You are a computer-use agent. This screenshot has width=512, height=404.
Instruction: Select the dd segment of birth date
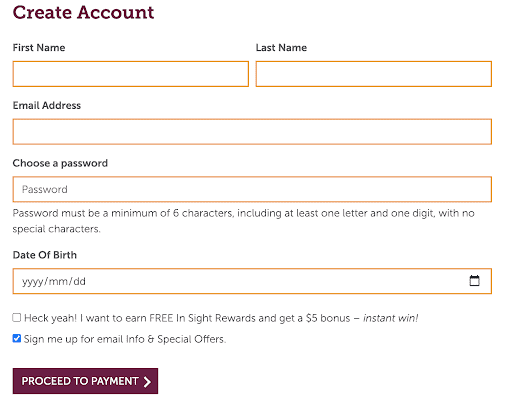[x=79, y=282]
